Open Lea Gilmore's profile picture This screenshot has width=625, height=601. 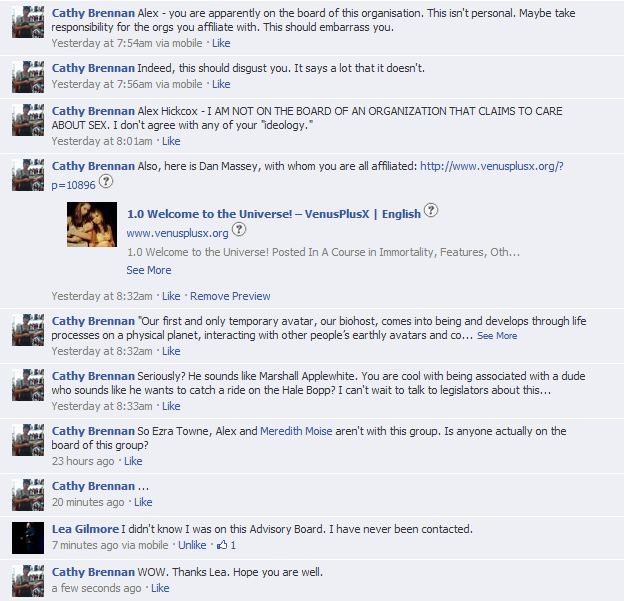coord(28,538)
